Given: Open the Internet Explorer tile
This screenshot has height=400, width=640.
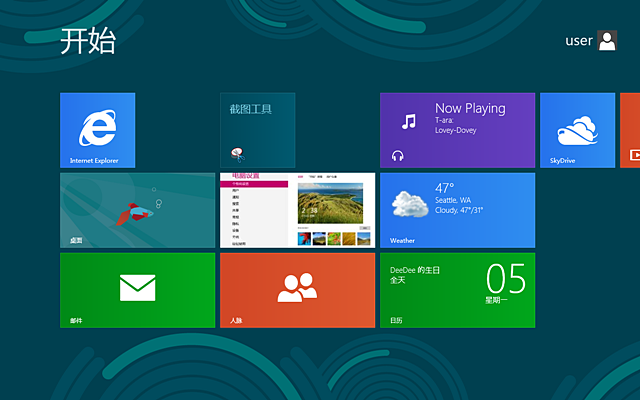Looking at the screenshot, I should coord(98,130).
